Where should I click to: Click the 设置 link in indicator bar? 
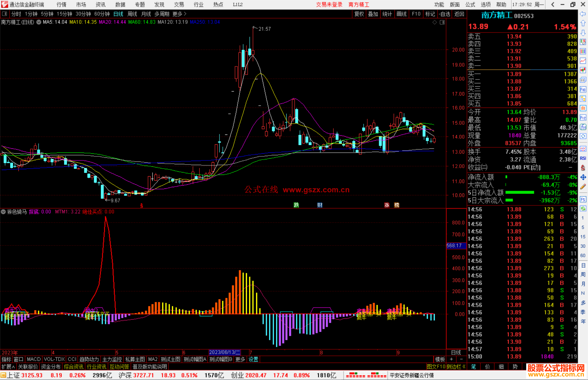click(x=253, y=359)
